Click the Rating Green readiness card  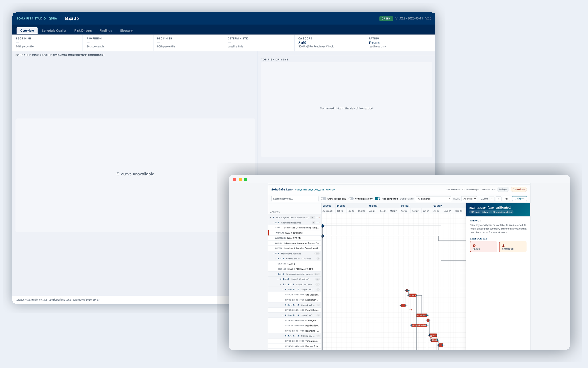(400, 43)
